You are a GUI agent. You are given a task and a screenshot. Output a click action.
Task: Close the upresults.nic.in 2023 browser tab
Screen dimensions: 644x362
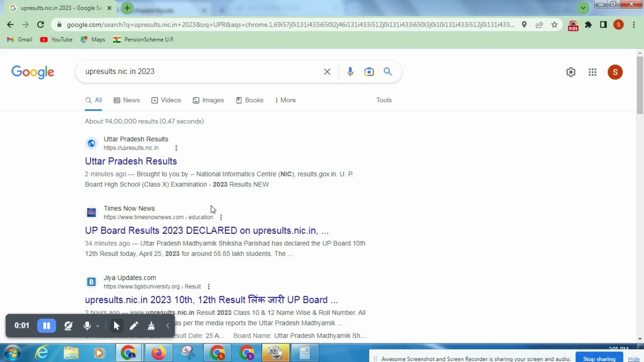click(109, 8)
